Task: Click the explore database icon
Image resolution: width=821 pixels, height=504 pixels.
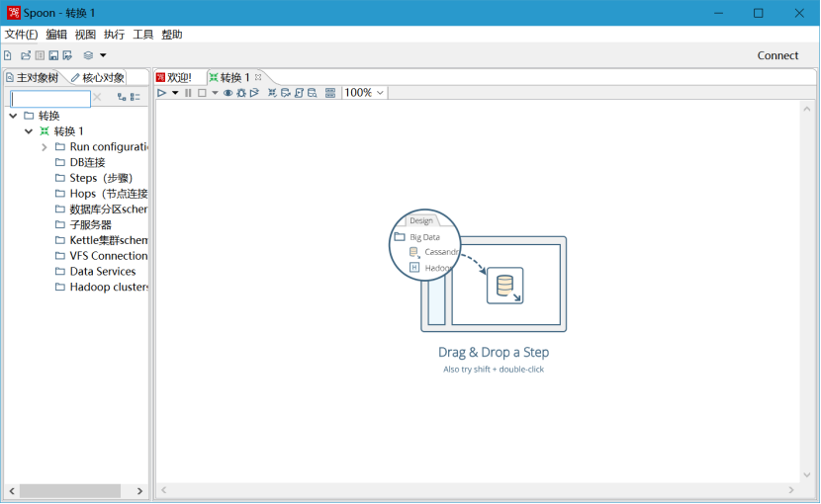Action: [x=312, y=93]
